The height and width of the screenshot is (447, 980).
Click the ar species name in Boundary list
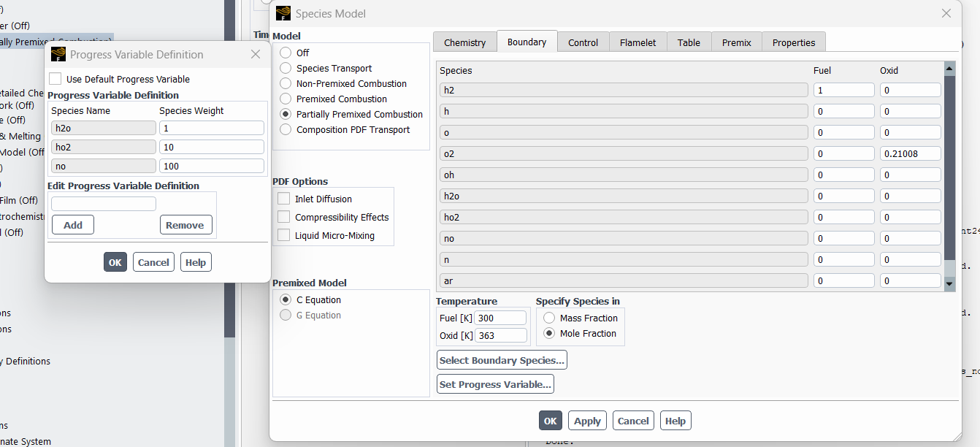(624, 280)
